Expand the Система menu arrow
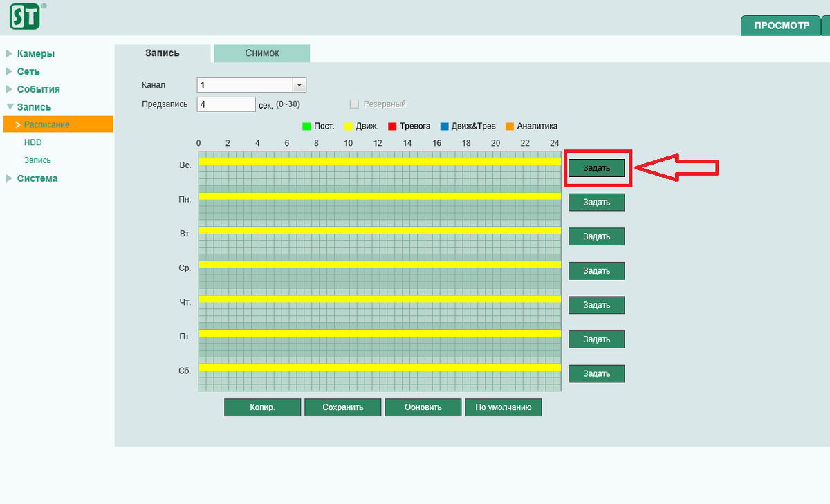 pos(9,178)
